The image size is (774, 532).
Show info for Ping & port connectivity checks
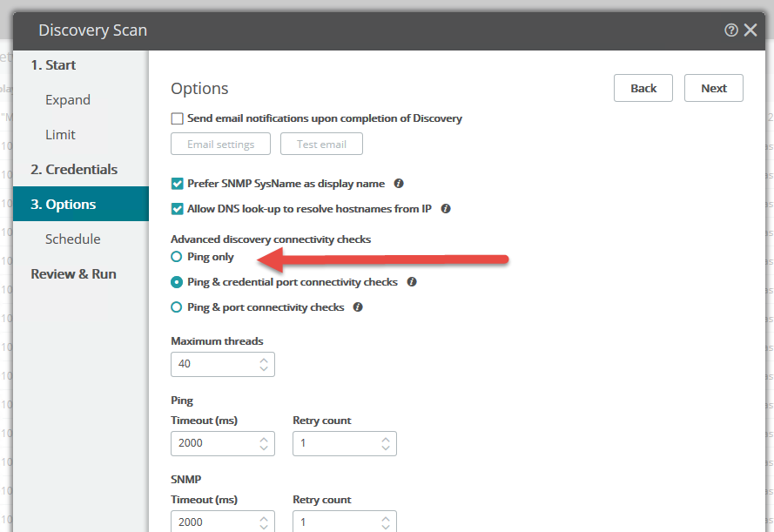[x=358, y=307]
